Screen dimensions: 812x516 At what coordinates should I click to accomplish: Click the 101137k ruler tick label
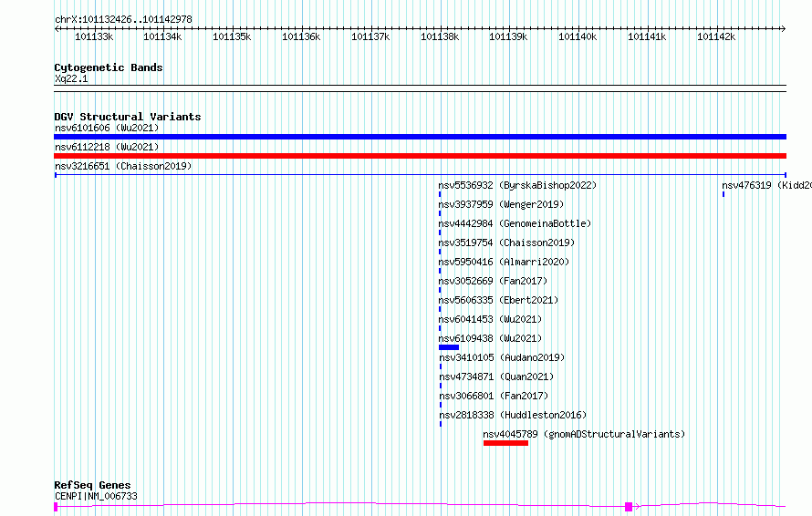[370, 36]
